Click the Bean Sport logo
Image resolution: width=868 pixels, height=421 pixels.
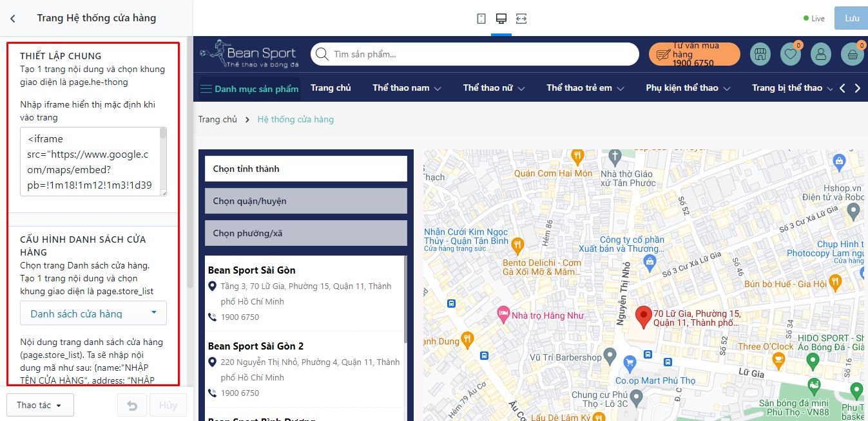point(248,54)
